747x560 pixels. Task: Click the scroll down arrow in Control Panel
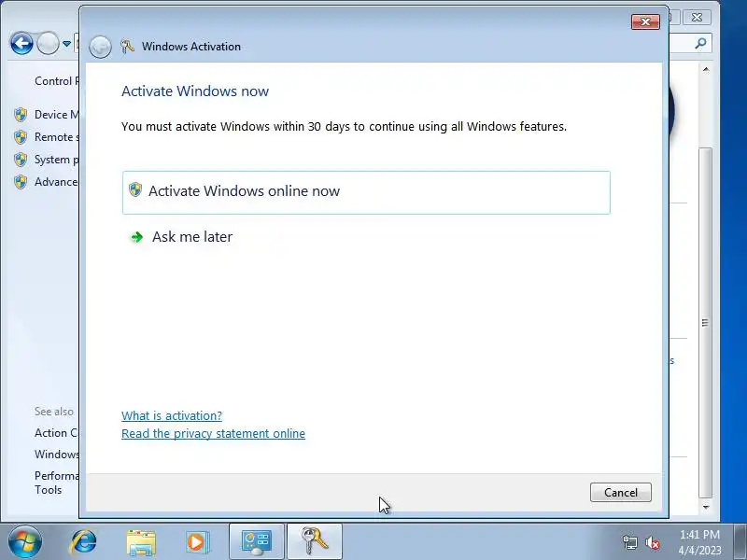[x=706, y=507]
